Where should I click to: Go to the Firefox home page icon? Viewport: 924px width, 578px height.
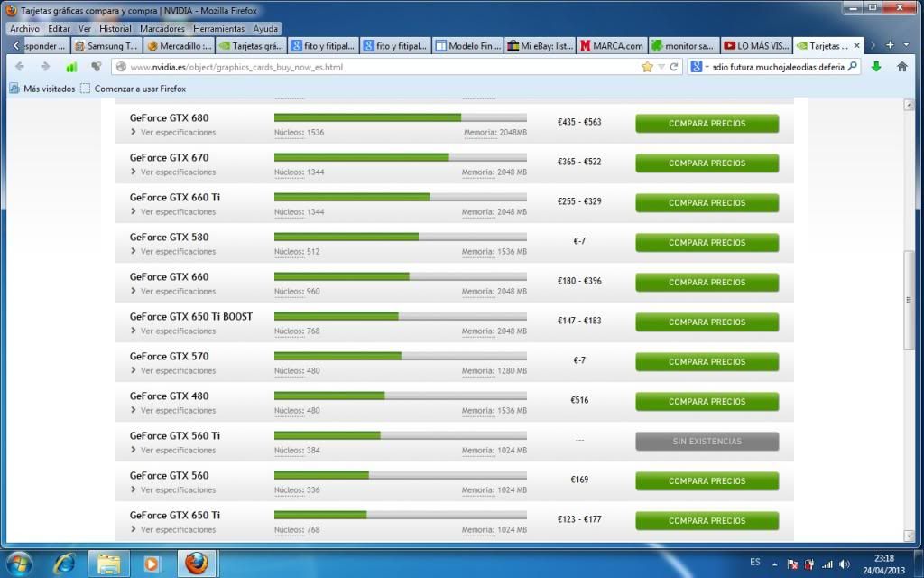click(x=902, y=67)
